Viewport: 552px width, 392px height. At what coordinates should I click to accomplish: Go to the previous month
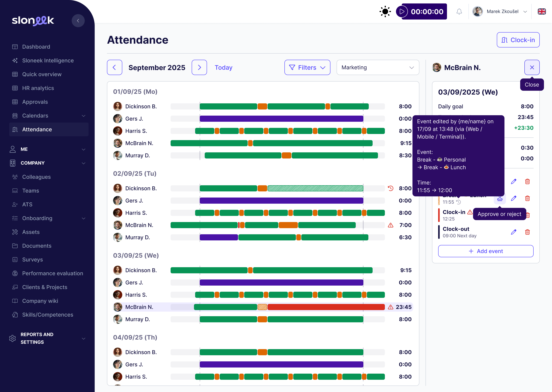click(x=115, y=68)
